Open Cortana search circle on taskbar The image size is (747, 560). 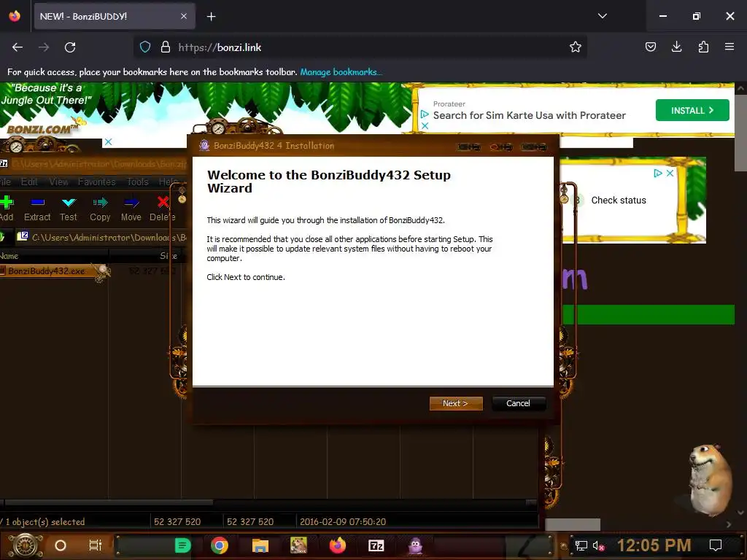[61, 545]
